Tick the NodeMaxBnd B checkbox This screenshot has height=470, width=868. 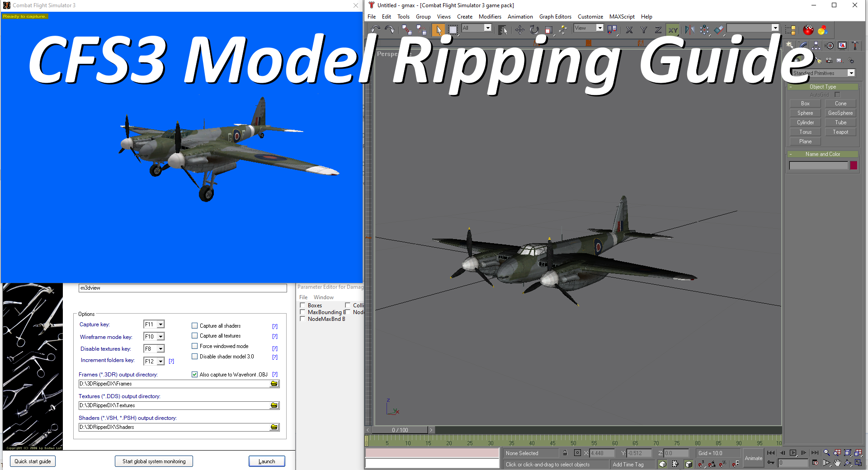302,319
